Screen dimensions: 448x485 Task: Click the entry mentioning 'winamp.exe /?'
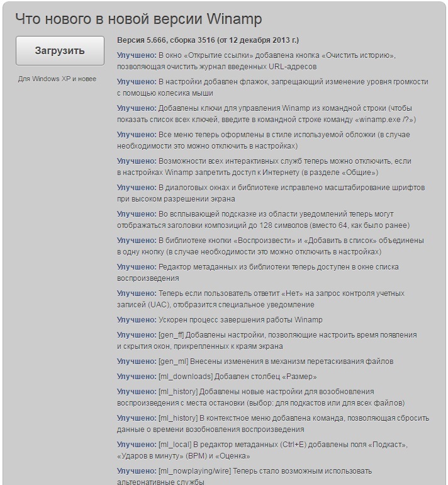click(266, 114)
